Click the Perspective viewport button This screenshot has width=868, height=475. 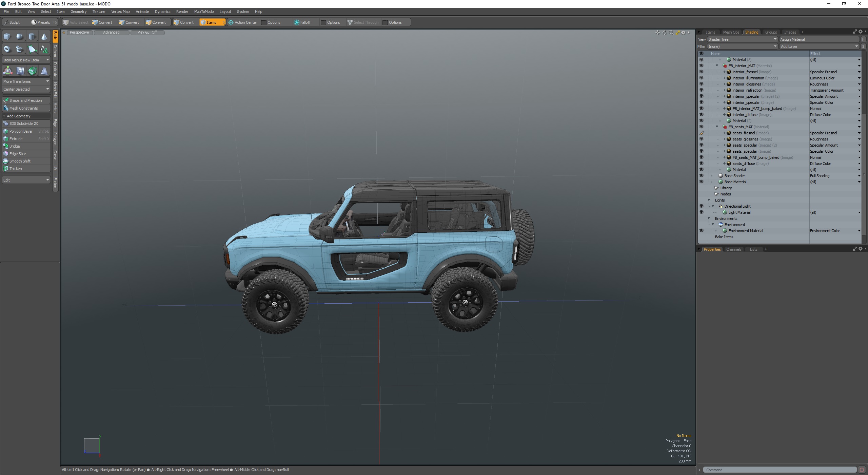point(79,33)
